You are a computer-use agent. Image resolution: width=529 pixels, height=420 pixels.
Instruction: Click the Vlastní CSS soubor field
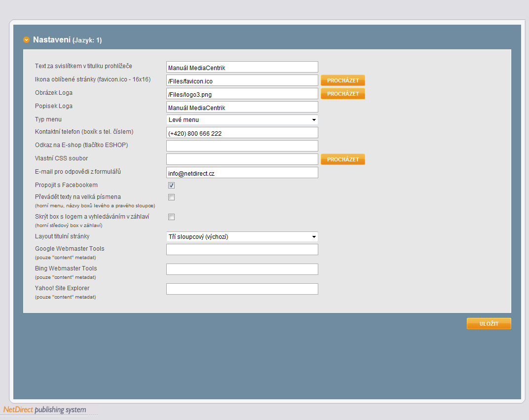pos(242,159)
